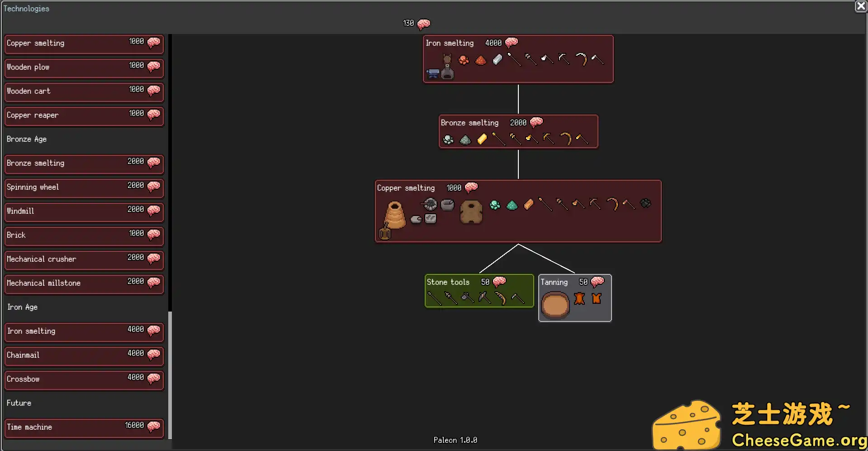Click the black charcoal icon in Copper smelting
This screenshot has width=868, height=451.
point(645,203)
